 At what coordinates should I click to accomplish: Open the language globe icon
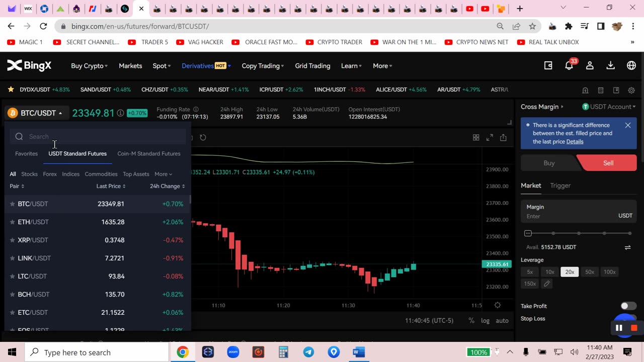point(631,65)
